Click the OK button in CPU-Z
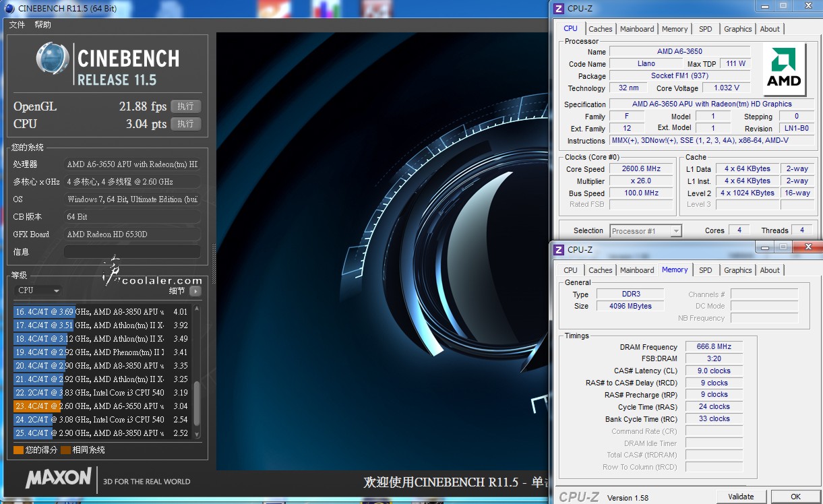Viewport: 823px width, 504px height. (x=795, y=497)
